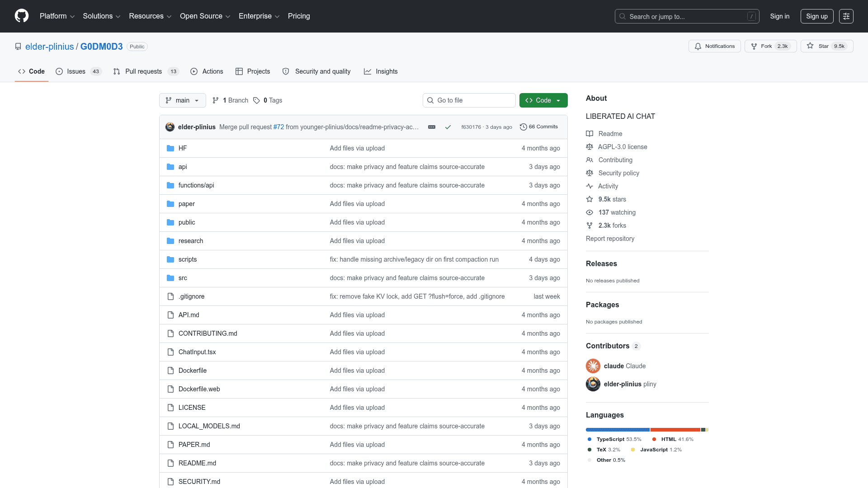Viewport: 868px width, 488px height.
Task: Click the TypeScript segment of languages bar
Action: point(618,430)
